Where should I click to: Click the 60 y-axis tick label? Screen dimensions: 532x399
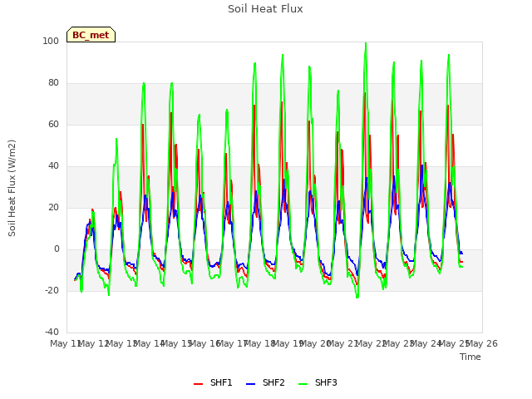(x=53, y=124)
